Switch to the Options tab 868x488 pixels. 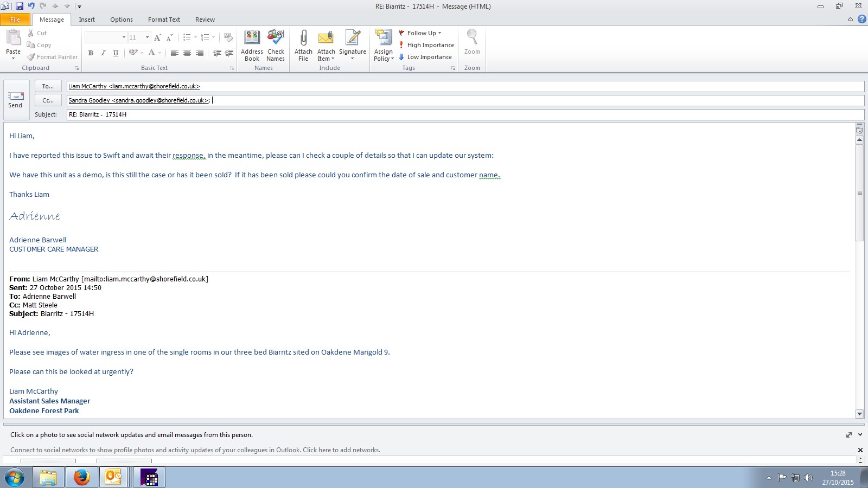tap(122, 20)
